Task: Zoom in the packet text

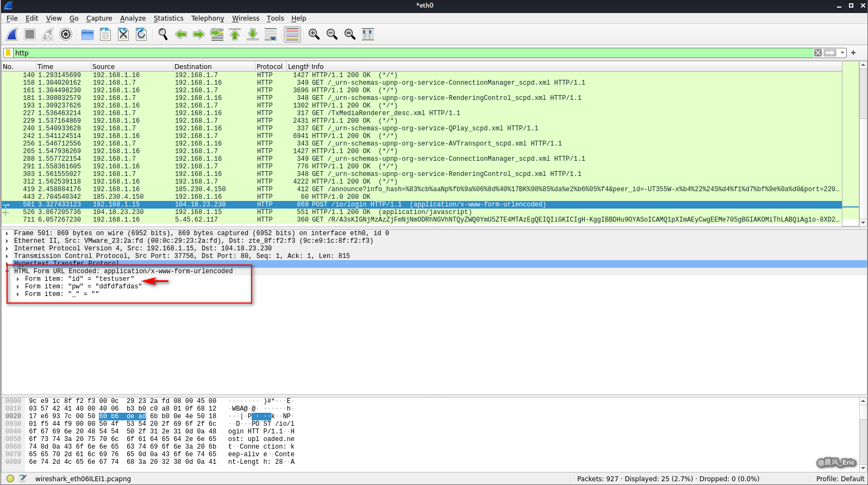Action: [x=314, y=34]
